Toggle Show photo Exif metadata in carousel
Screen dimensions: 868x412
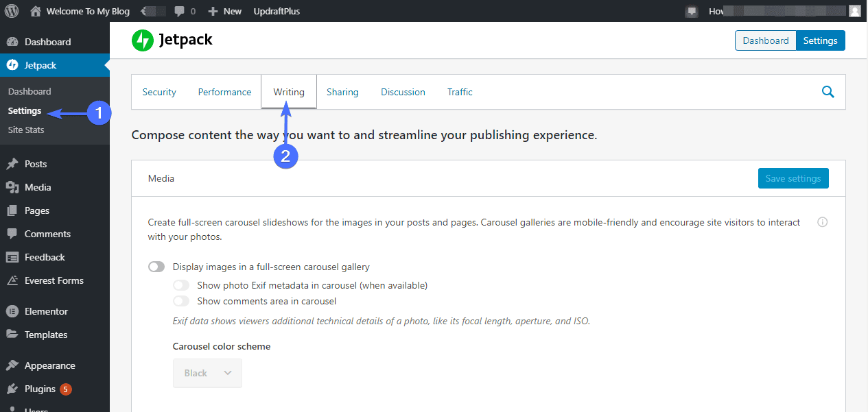181,285
